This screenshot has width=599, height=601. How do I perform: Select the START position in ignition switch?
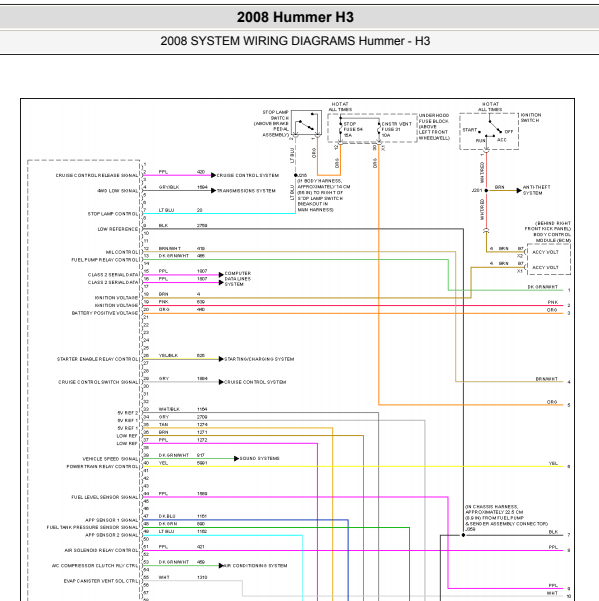pyautogui.click(x=469, y=130)
